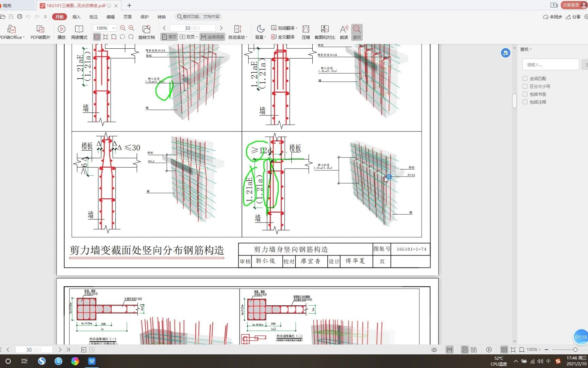Image resolution: width=588 pixels, height=368 pixels.
Task: Click the print icon in quick access bar
Action: (19, 17)
